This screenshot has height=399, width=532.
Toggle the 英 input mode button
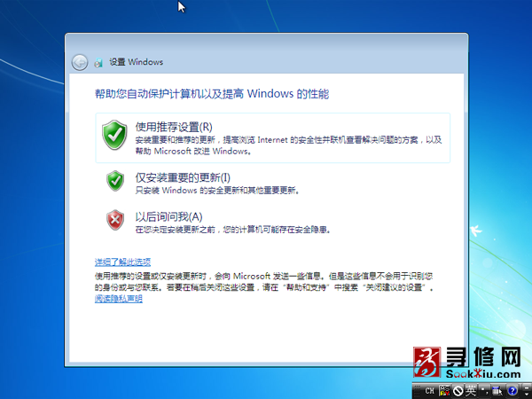pos(471,391)
